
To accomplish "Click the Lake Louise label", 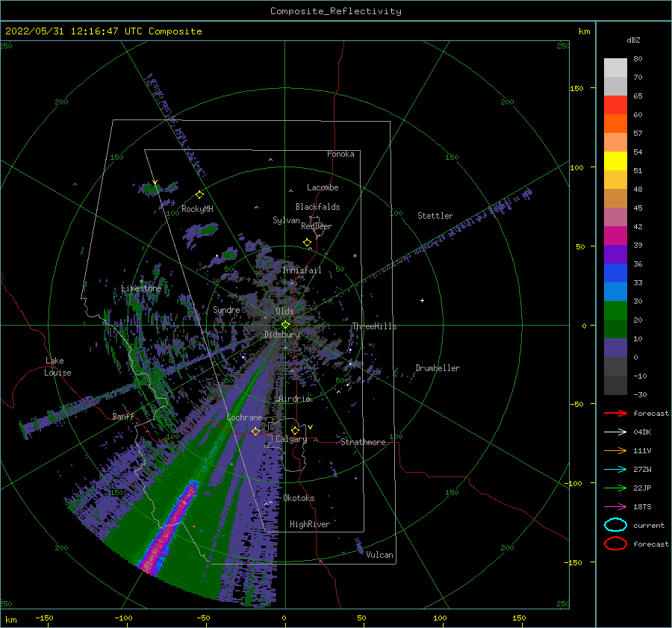I will tap(57, 367).
